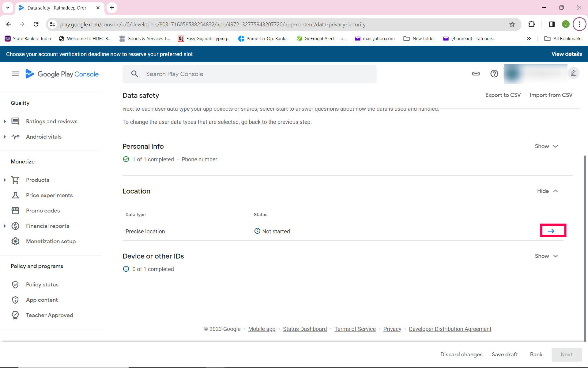The image size is (588, 368).
Task: Expand the Ratings and reviews tree item
Action: click(x=5, y=121)
